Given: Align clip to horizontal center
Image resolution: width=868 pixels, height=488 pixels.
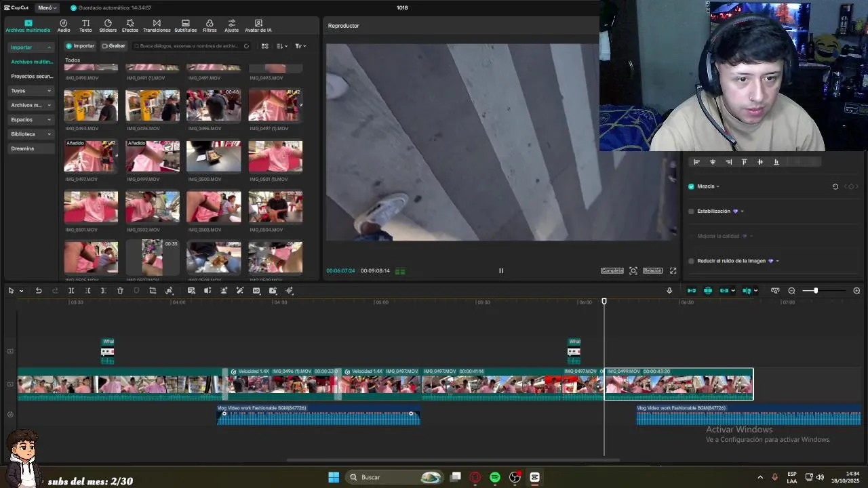Looking at the screenshot, I should pos(713,162).
